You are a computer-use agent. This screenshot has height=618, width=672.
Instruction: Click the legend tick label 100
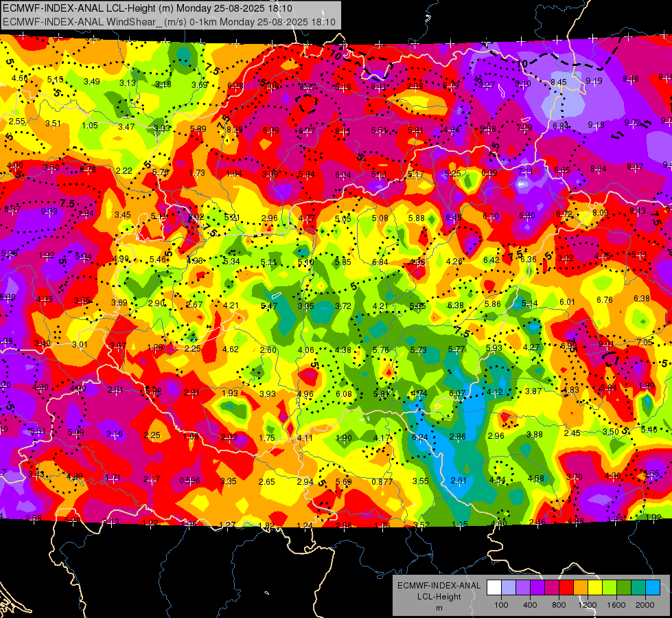(501, 605)
